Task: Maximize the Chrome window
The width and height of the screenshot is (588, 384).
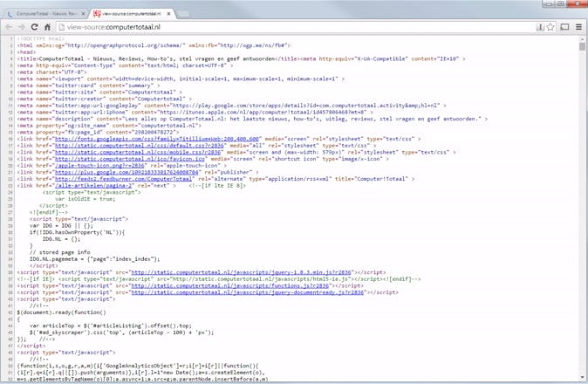Action: pyautogui.click(x=561, y=3)
